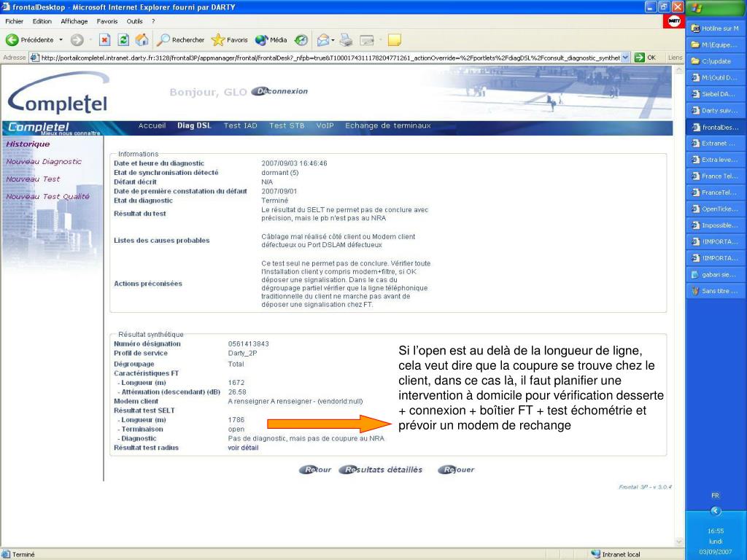The image size is (747, 560).
Task: Switch to Siebel DA taskbar window
Action: pyautogui.click(x=716, y=94)
